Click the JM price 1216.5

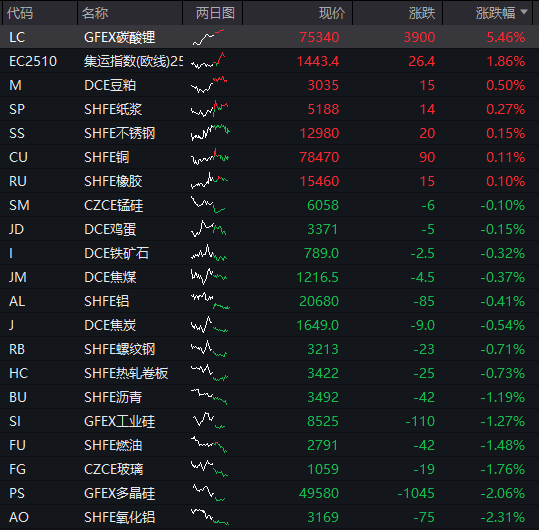tap(318, 277)
